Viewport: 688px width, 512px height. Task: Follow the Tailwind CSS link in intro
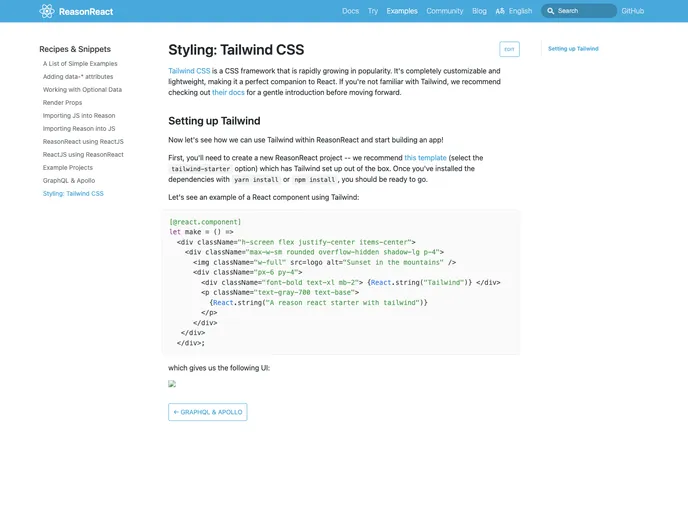point(189,71)
